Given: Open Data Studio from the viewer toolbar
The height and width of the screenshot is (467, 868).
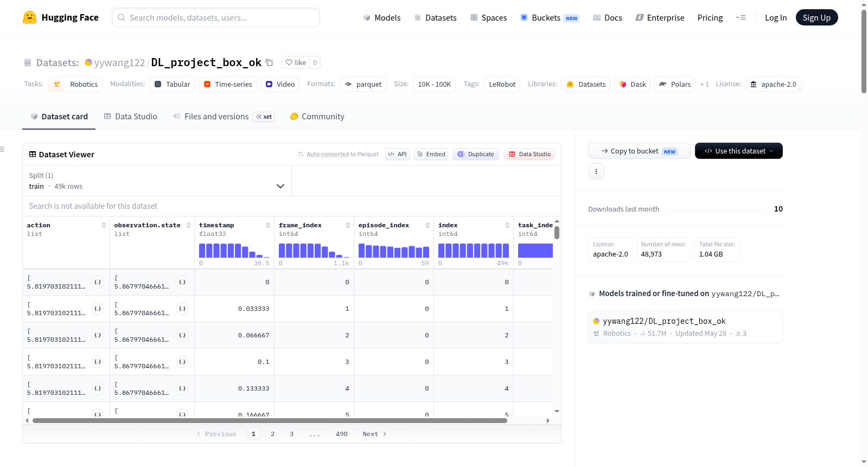Looking at the screenshot, I should tap(529, 154).
